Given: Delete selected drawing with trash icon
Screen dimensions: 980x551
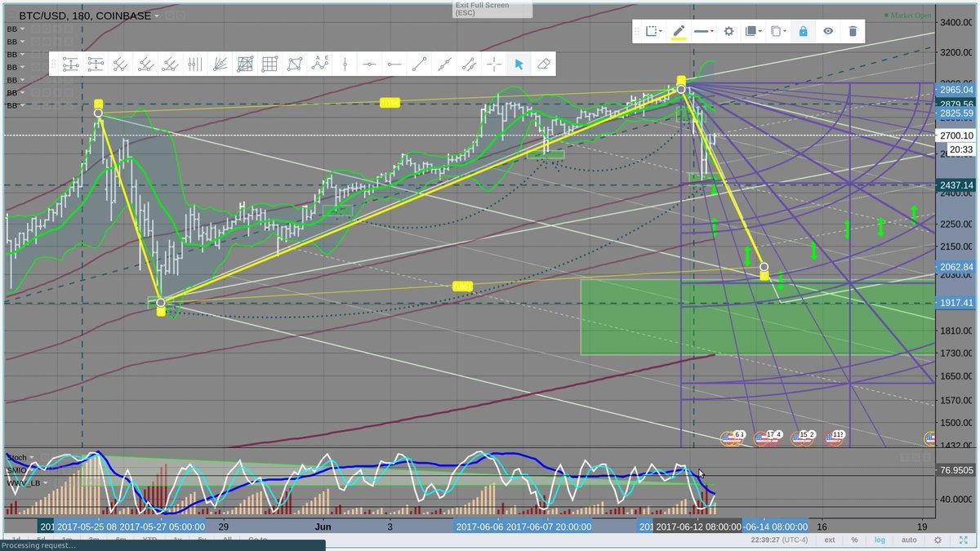Looking at the screenshot, I should coord(853,31).
